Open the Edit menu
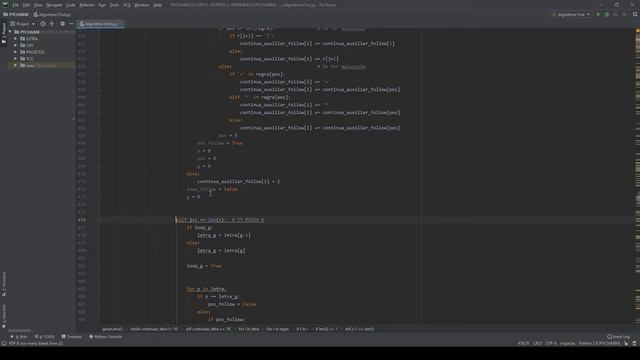The height and width of the screenshot is (360, 640). 26,5
